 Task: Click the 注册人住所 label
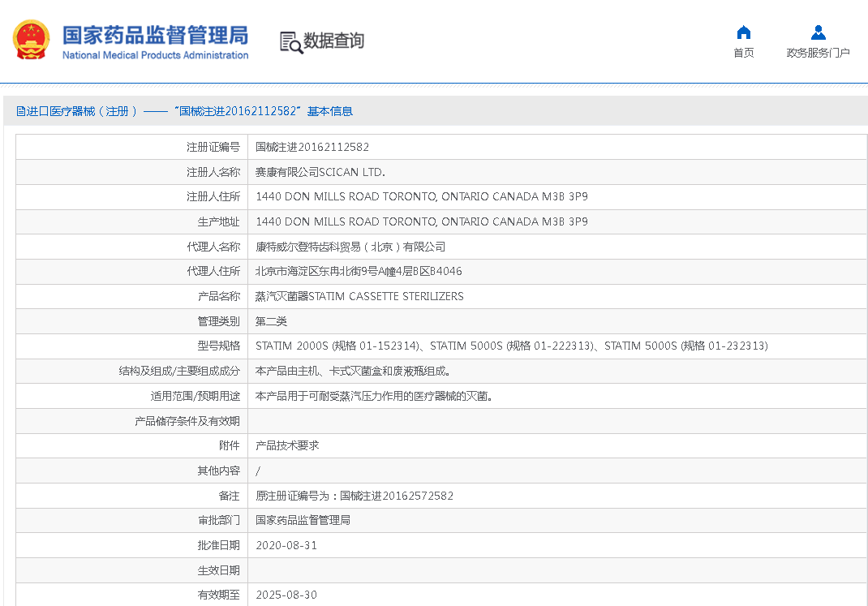(x=213, y=196)
